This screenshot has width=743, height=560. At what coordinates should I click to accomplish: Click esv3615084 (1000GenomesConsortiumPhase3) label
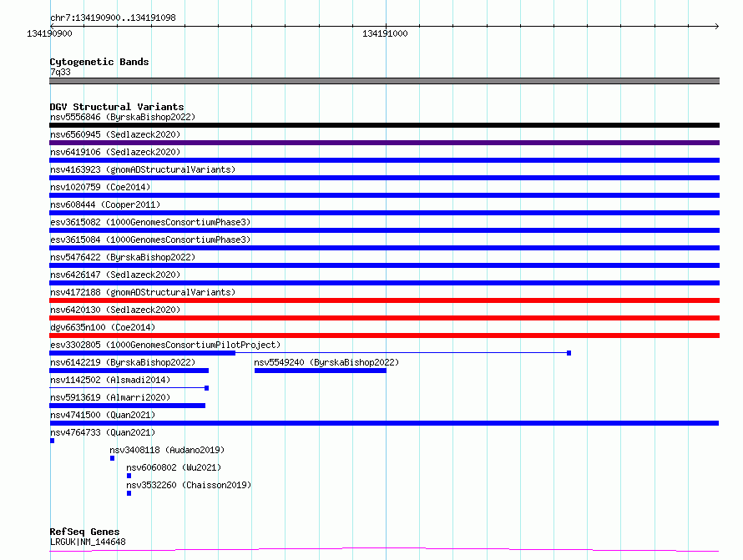(x=150, y=240)
